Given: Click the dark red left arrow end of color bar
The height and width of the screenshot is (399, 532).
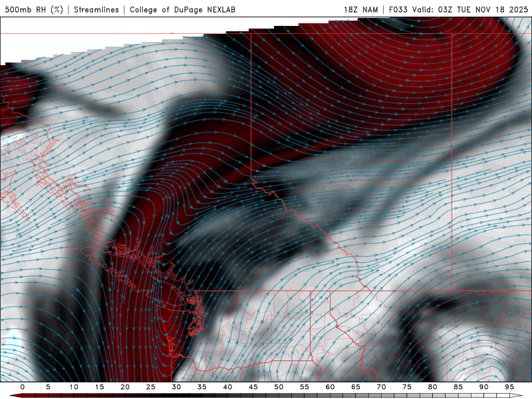Looking at the screenshot, I should [x=15, y=396].
